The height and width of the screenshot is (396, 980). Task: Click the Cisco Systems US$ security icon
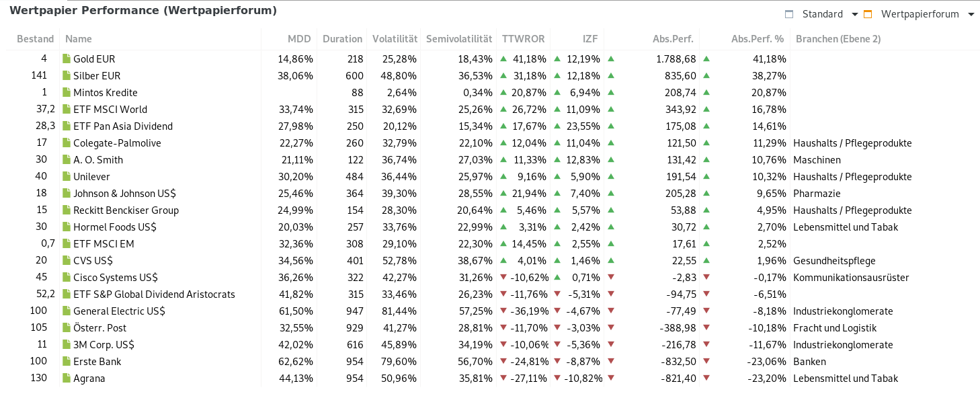tap(67, 278)
